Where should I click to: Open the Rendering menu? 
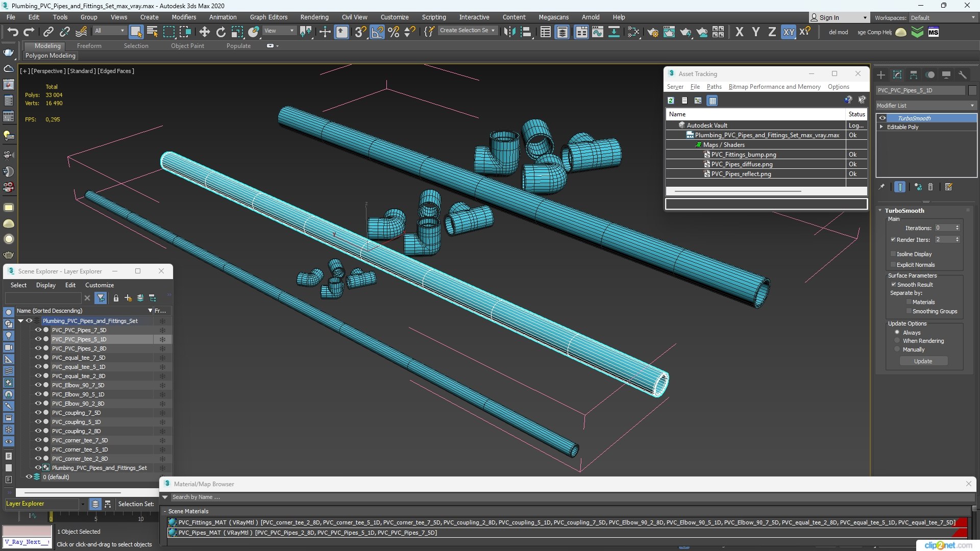(314, 17)
